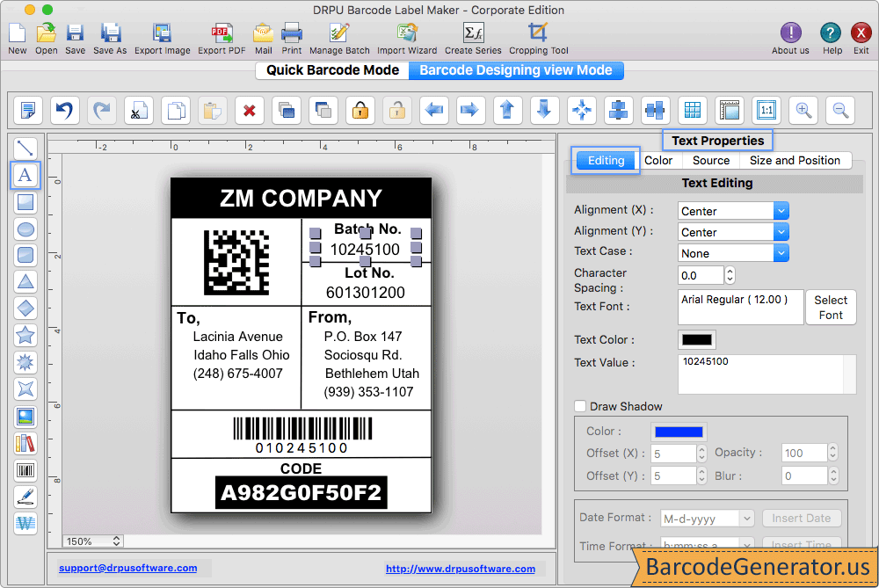Select the Ellipse shape tool
The image size is (879, 588).
tap(25, 229)
